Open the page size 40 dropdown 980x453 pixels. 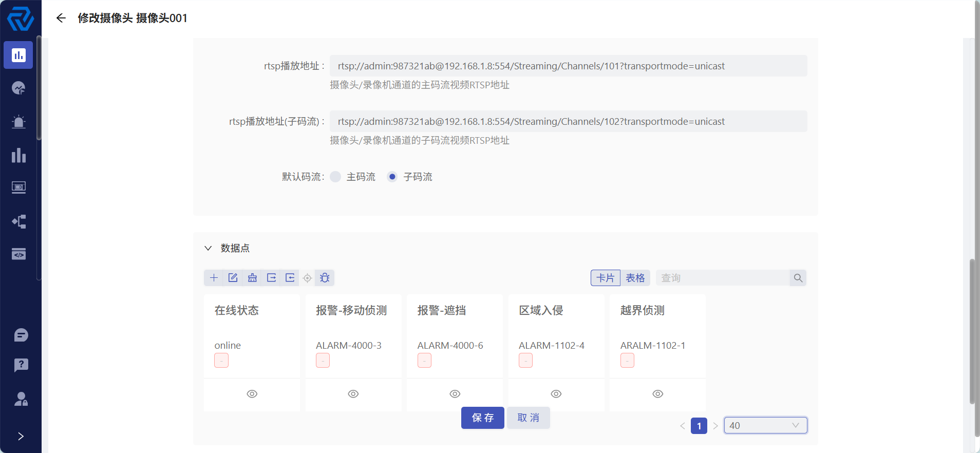click(765, 425)
